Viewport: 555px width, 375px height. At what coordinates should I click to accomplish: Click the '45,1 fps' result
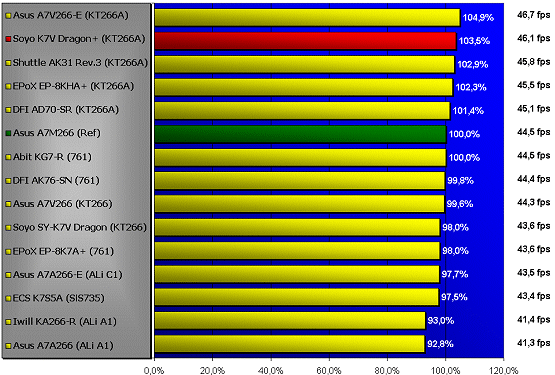tap(534, 109)
